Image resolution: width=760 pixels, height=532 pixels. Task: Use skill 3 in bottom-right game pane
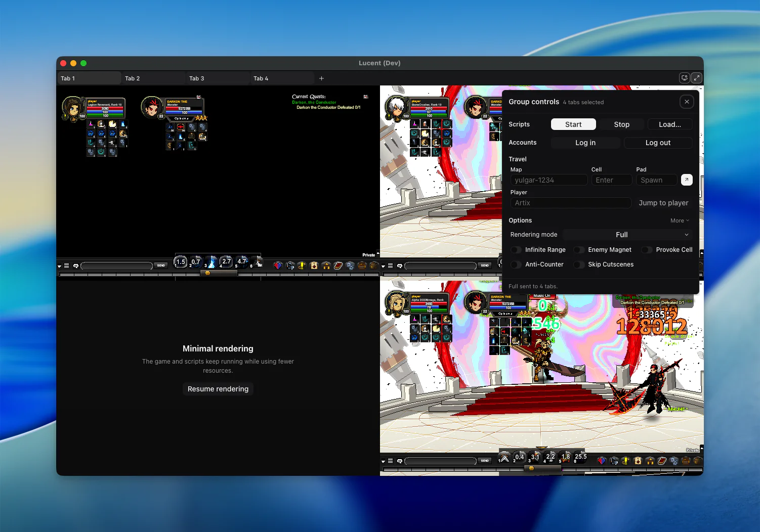click(x=535, y=458)
